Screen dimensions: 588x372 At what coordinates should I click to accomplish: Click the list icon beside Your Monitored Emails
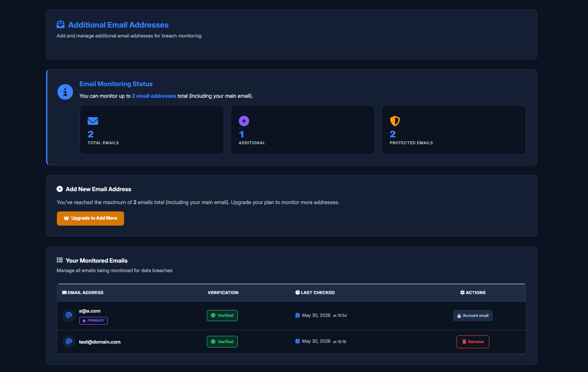pyautogui.click(x=60, y=260)
